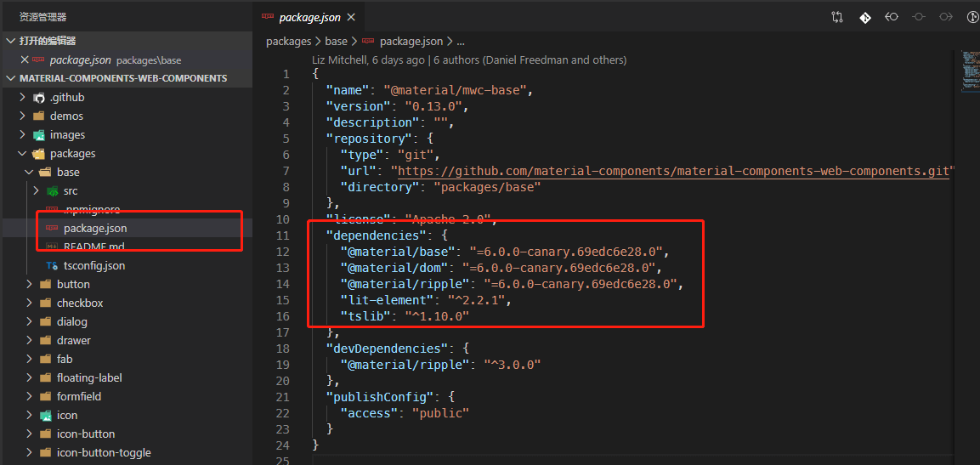980x465 pixels.
Task: Expand the demos folder
Action: pos(23,116)
